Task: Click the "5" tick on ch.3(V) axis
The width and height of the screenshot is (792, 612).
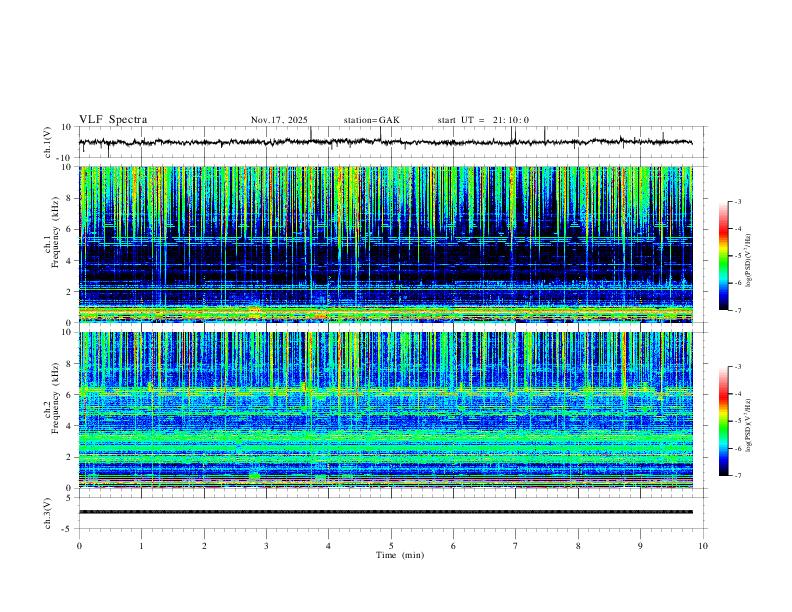Action: point(69,498)
